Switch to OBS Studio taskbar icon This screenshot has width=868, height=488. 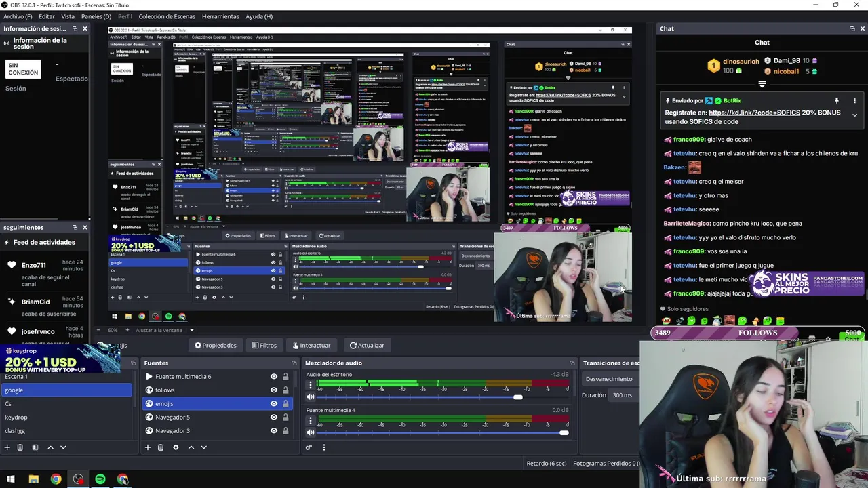pos(78,479)
